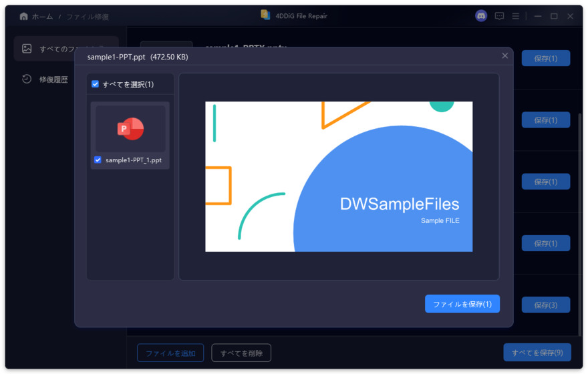Uncheck the sample1-PPT_1.ppt checkbox
588x374 pixels.
tap(98, 160)
